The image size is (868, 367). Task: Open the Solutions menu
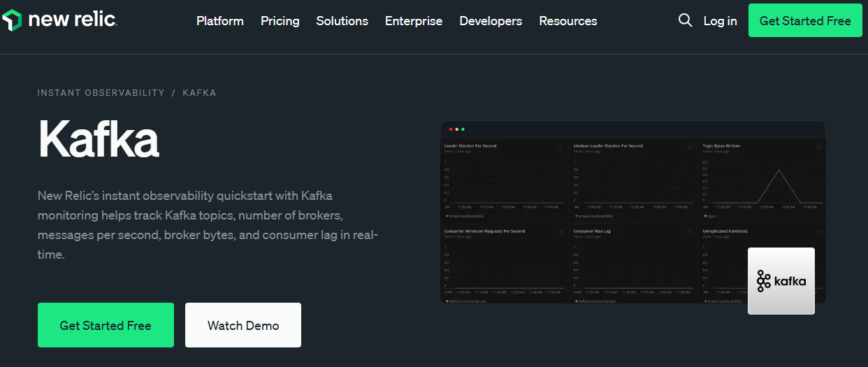point(342,21)
